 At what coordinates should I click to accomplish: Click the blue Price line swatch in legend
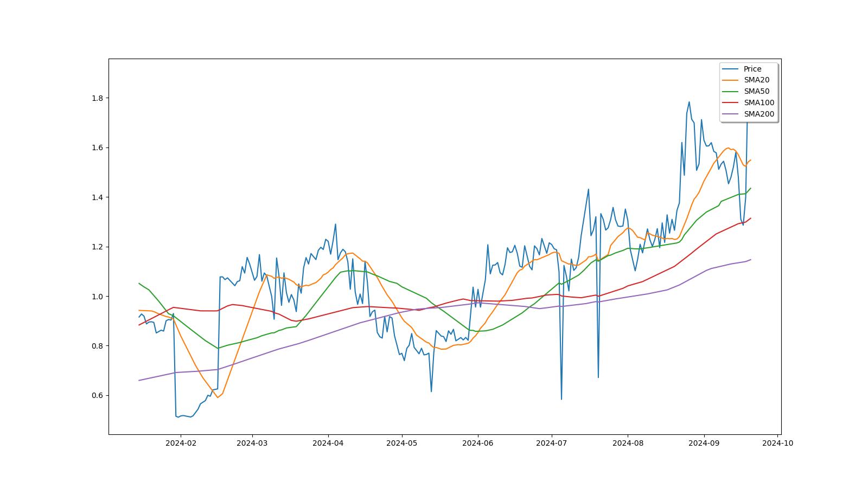click(x=731, y=69)
